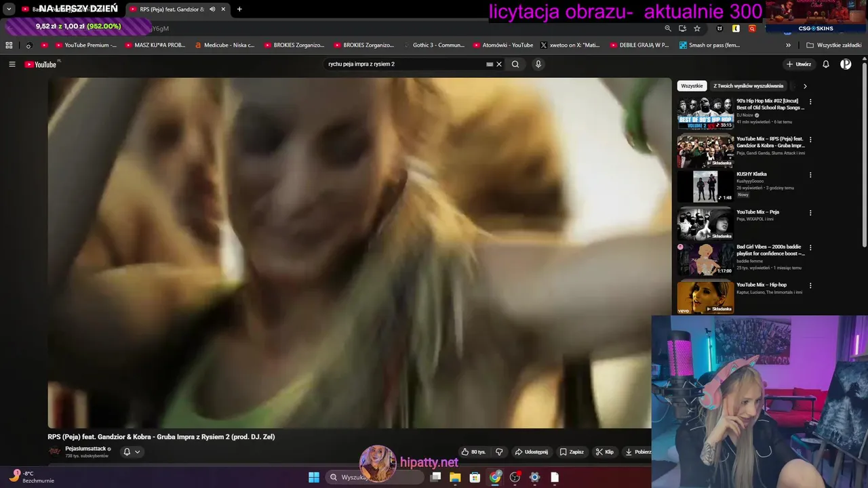Open the DEBILE GRAJĄ W P... bookmark

click(639, 45)
